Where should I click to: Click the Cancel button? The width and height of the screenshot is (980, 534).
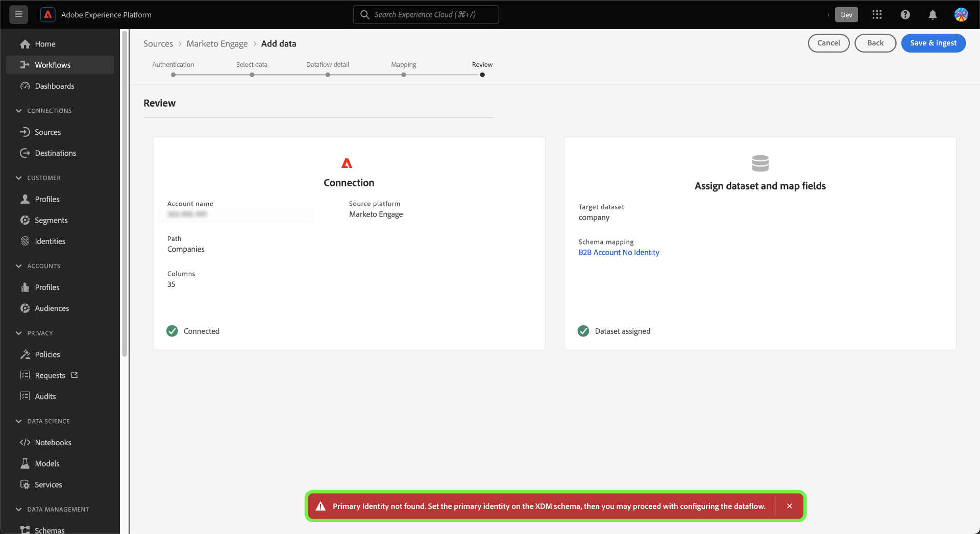(828, 43)
